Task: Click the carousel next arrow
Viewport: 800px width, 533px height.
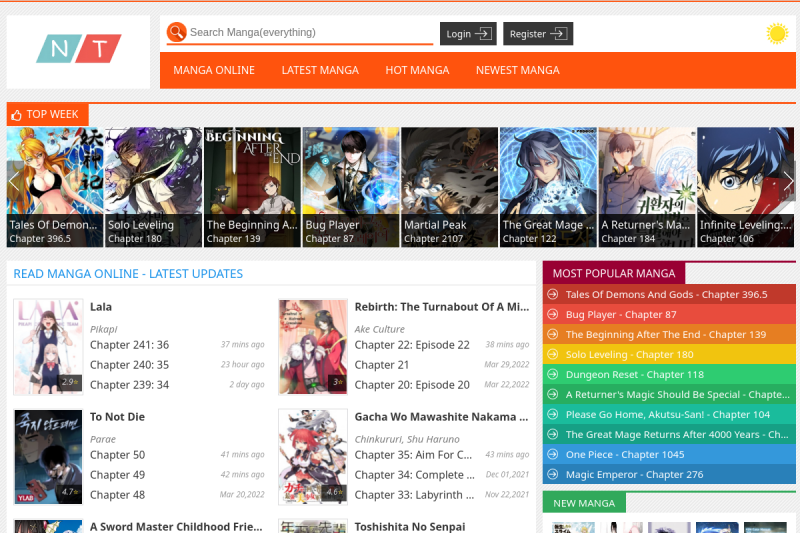Action: pos(788,181)
